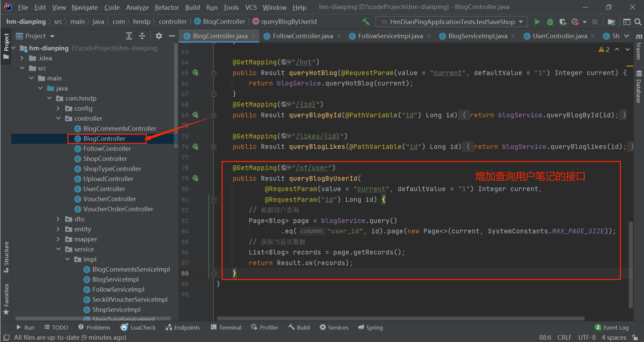
Task: Click the disabled Stop button
Action: [595, 22]
